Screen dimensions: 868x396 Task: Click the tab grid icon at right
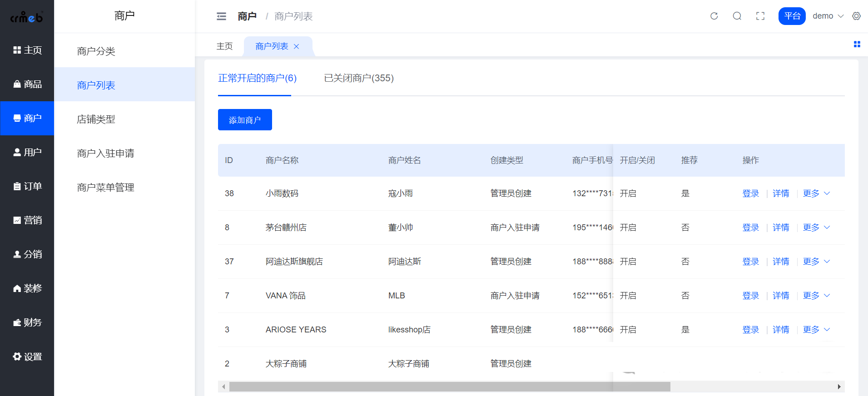(x=857, y=45)
